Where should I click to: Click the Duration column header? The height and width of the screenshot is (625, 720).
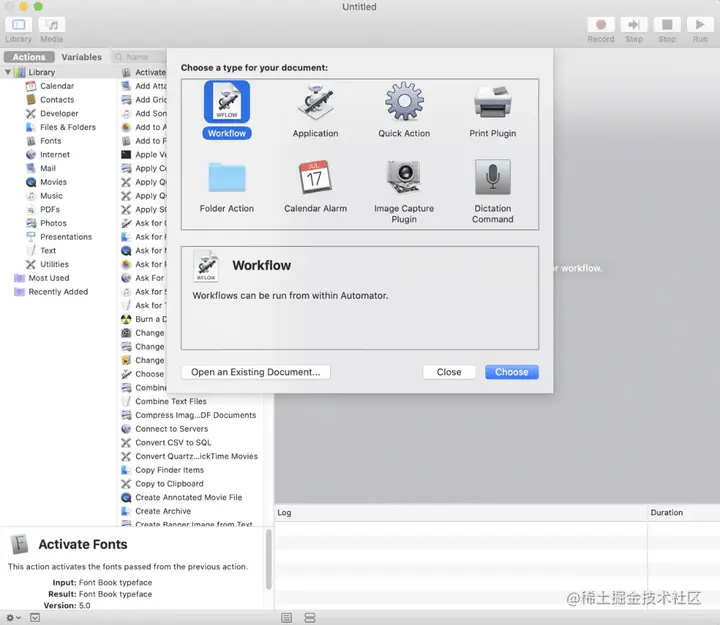click(x=684, y=512)
